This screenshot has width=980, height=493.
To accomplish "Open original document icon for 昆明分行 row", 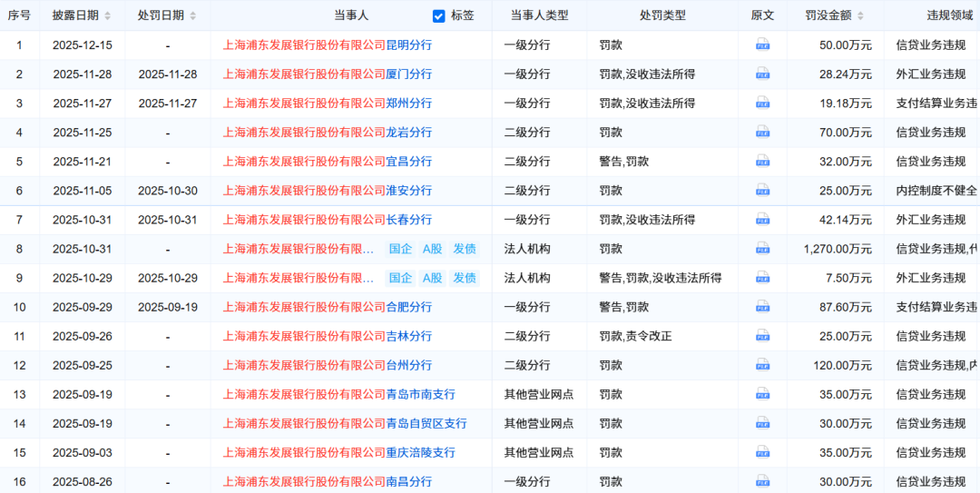I will [762, 44].
